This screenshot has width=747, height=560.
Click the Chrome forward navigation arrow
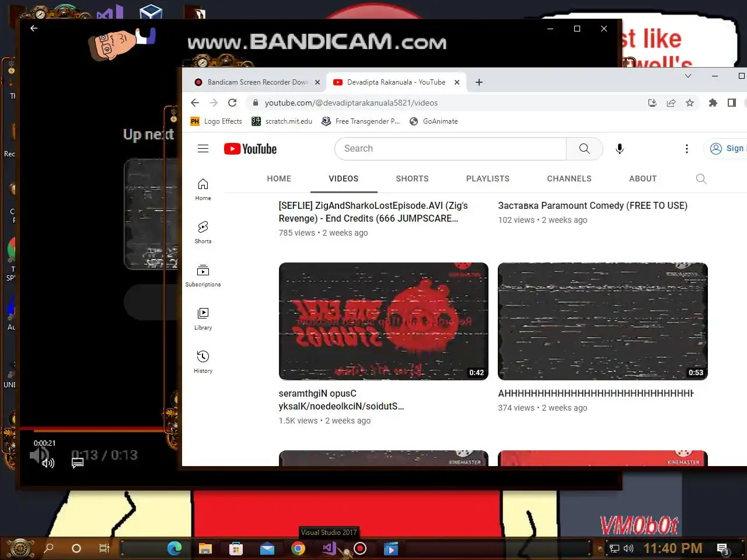click(214, 103)
